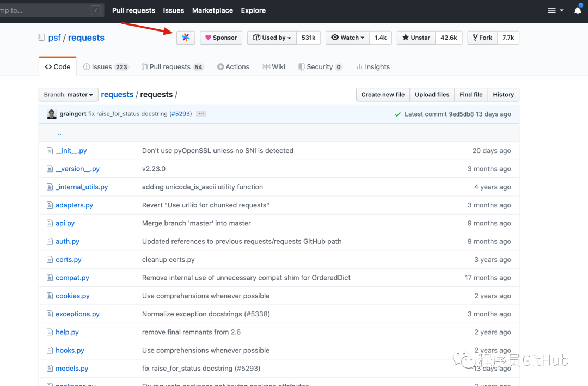Viewport: 588px width, 386px height.
Task: Click the colorful asterisk extension button
Action: [x=186, y=38]
